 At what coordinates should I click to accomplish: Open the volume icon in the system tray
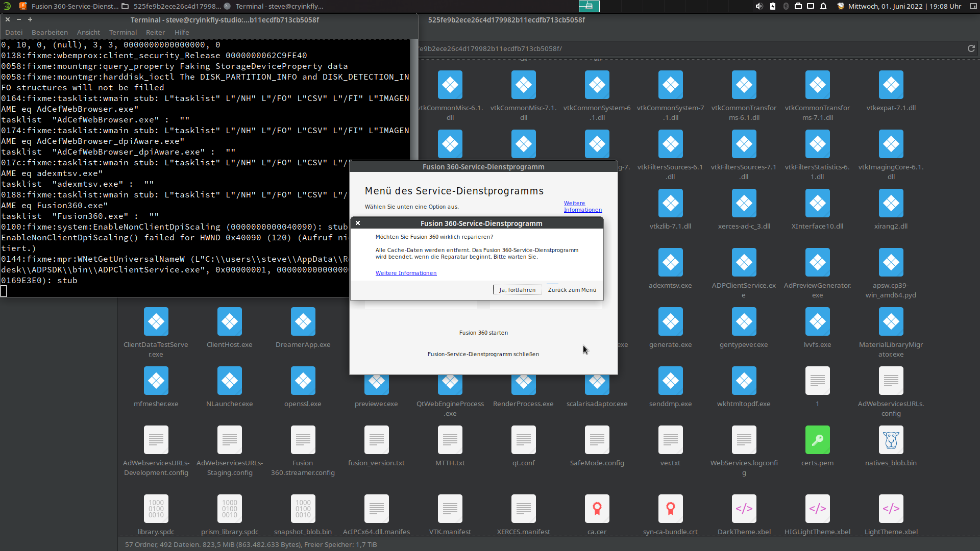[759, 6]
